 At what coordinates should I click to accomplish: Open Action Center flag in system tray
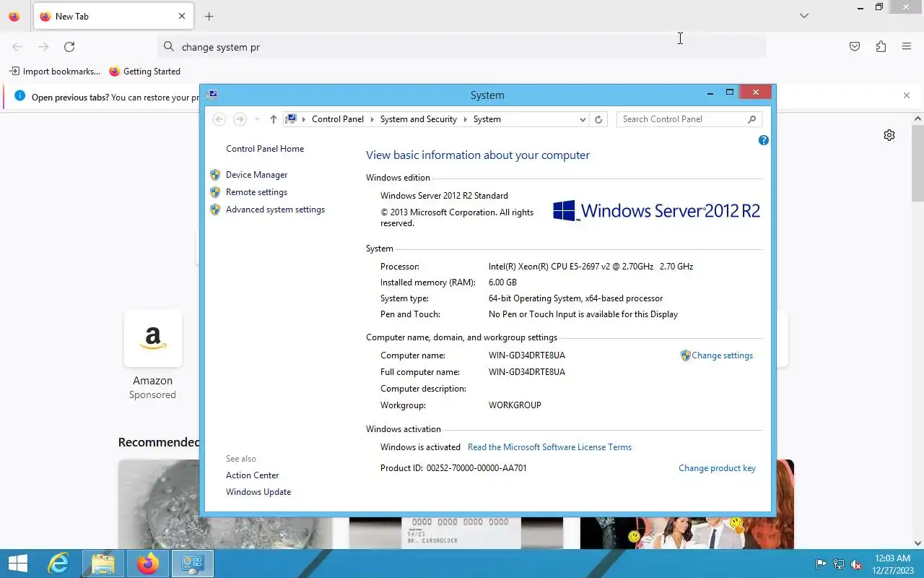point(821,564)
